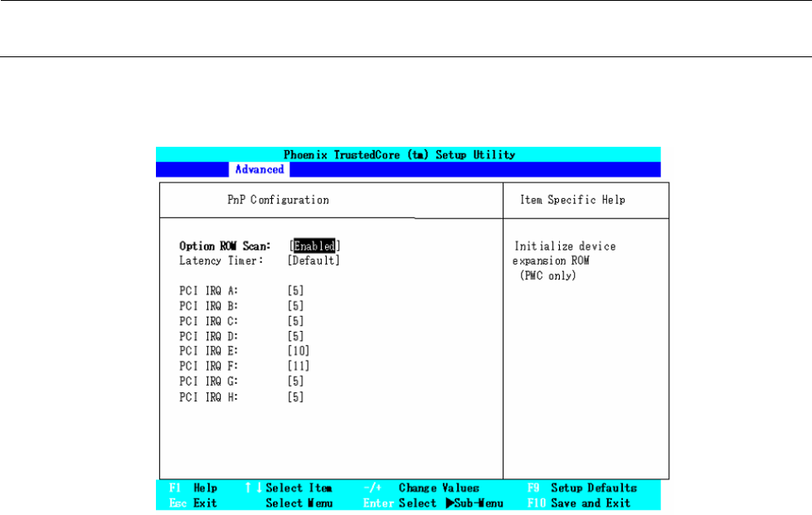Click the F10 Save and Exit shortcut

click(x=579, y=503)
